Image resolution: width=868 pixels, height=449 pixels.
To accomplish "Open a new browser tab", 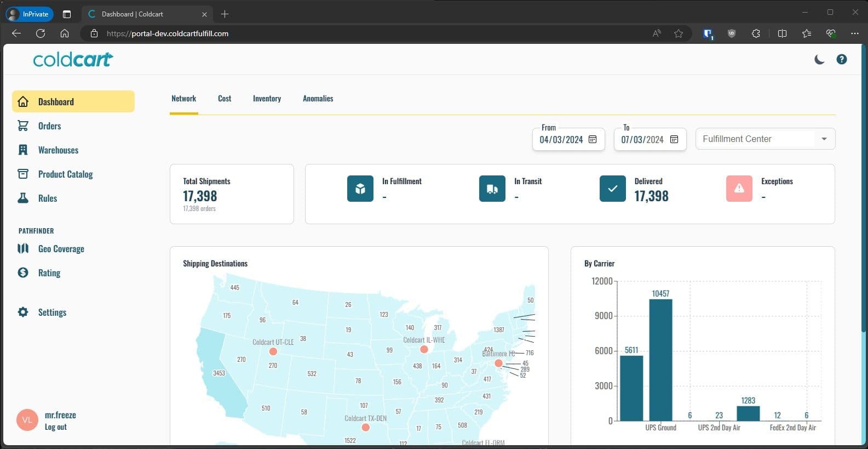I will tap(225, 14).
